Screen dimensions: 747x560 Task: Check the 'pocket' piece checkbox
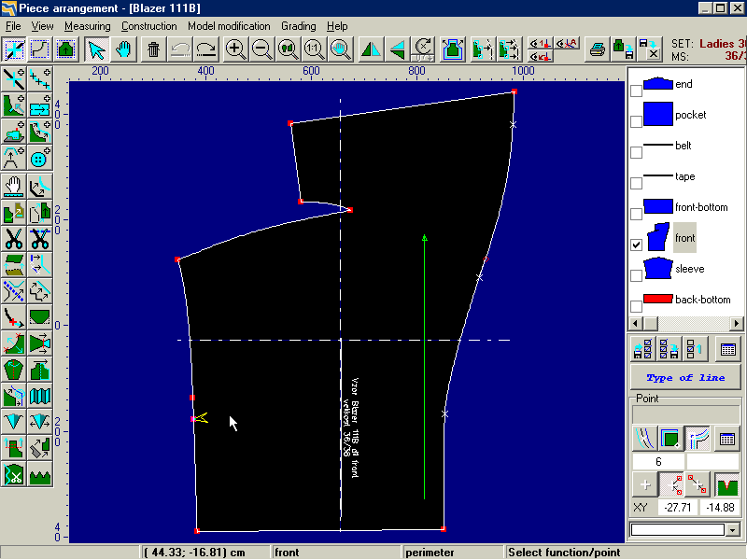tap(636, 121)
